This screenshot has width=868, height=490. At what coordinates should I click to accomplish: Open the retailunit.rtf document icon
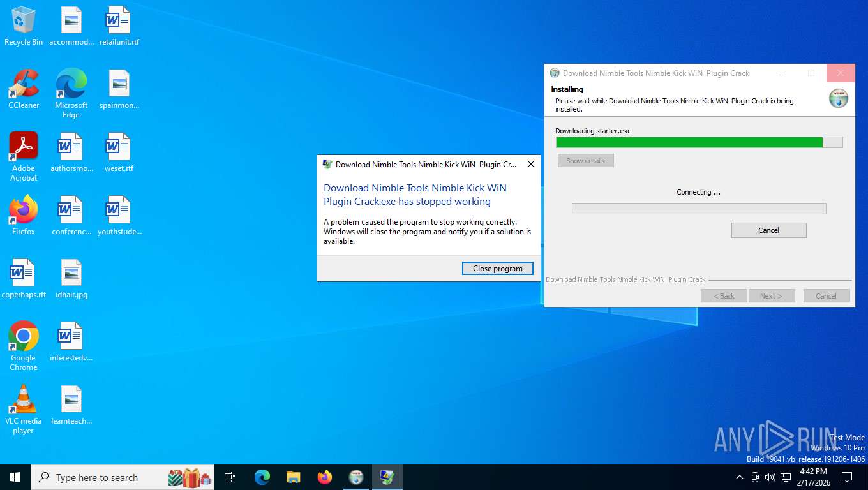(x=119, y=26)
